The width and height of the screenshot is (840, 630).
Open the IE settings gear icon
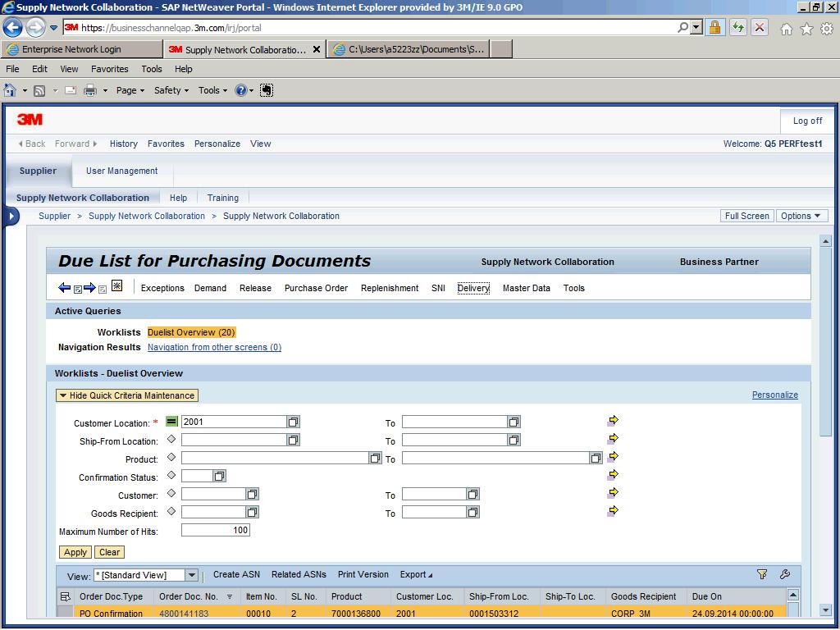pos(827,29)
